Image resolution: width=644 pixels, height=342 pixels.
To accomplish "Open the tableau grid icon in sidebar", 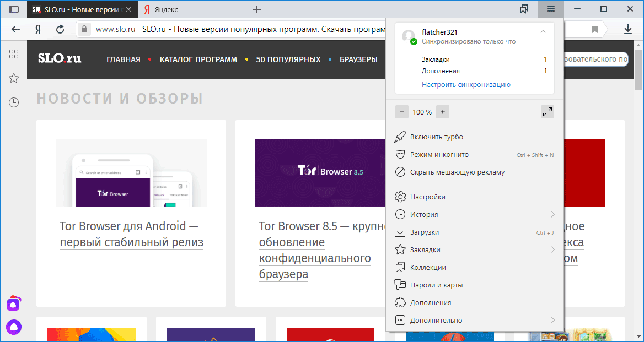I will pyautogui.click(x=14, y=54).
